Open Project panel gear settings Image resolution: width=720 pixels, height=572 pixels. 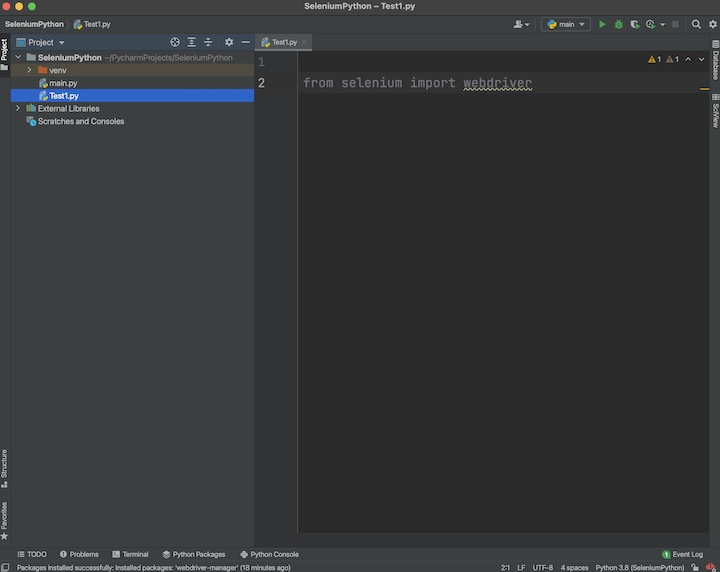[x=229, y=43]
